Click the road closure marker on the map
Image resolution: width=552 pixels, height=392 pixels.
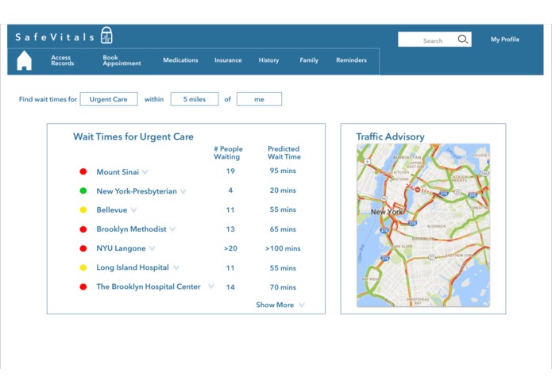pos(417,190)
